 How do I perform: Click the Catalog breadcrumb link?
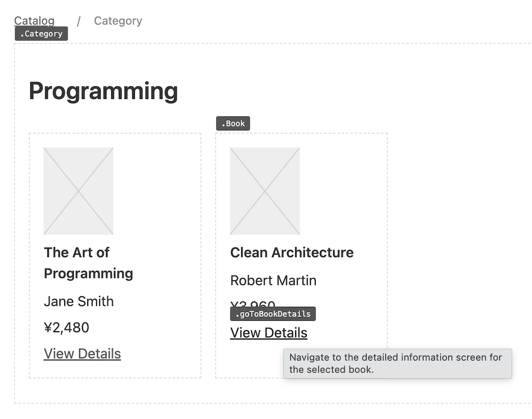click(x=34, y=21)
